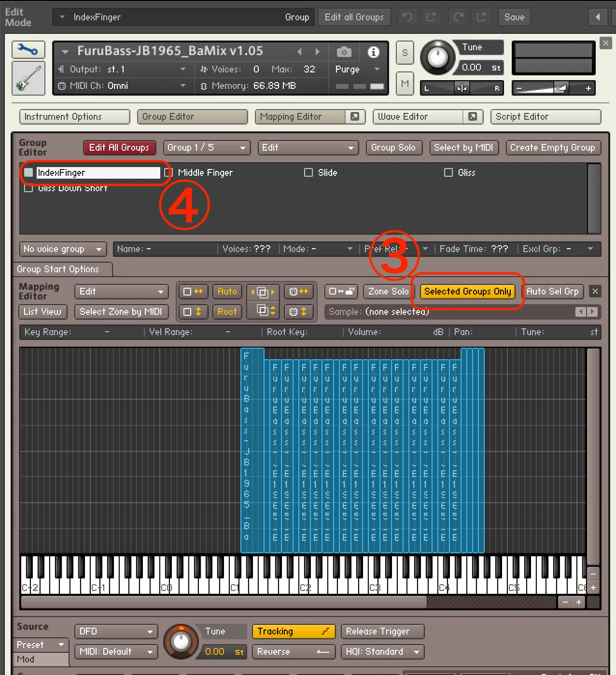Tick the Slide group checkbox
The width and height of the screenshot is (616, 675).
click(x=308, y=172)
